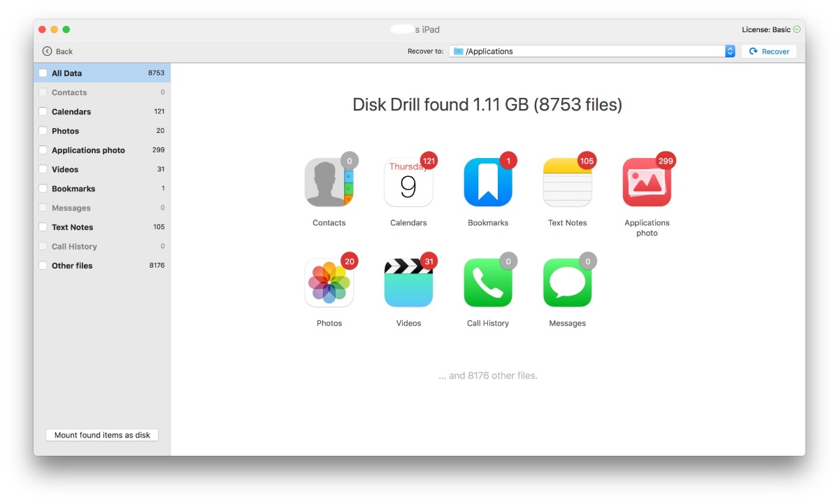
Task: Select Other files row in sidebar
Action: pos(102,266)
